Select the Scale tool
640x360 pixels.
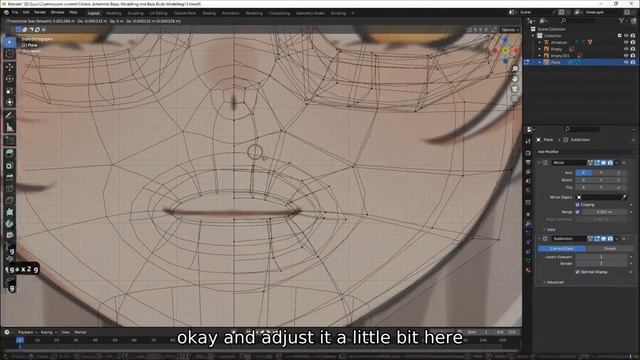[9, 91]
